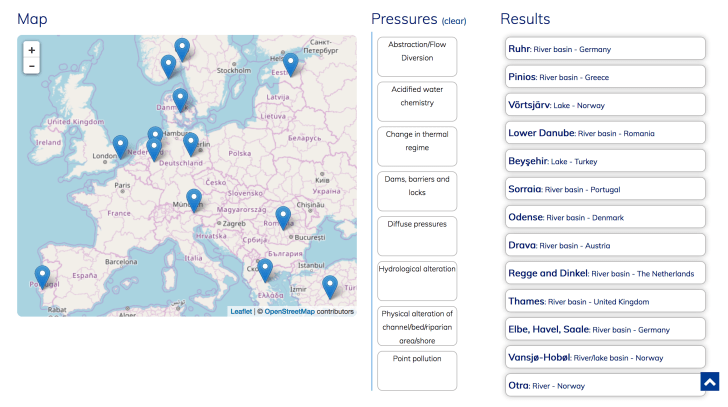
Task: Click the marker left of the Deutschland label
Action: [x=154, y=149]
